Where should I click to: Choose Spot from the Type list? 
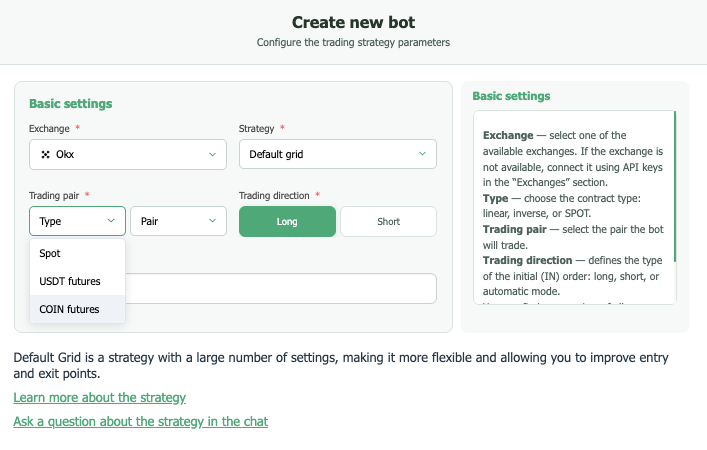tap(50, 254)
